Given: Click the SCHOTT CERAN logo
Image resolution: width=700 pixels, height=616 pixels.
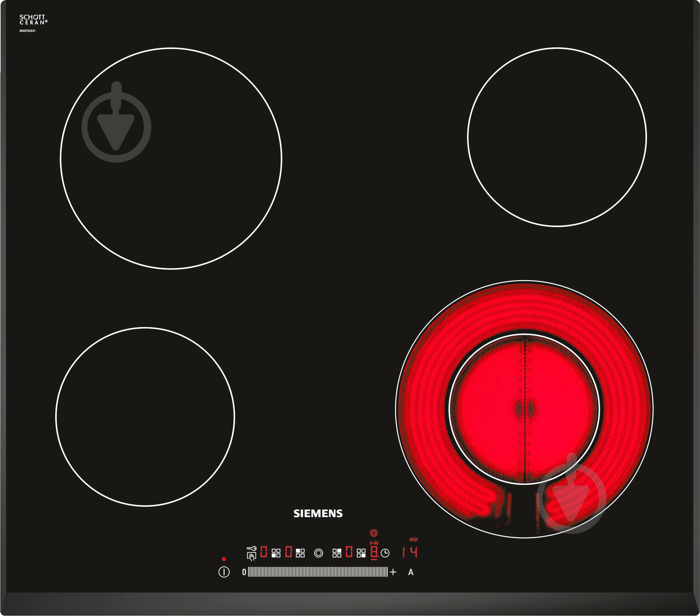Looking at the screenshot, I should coord(33,20).
